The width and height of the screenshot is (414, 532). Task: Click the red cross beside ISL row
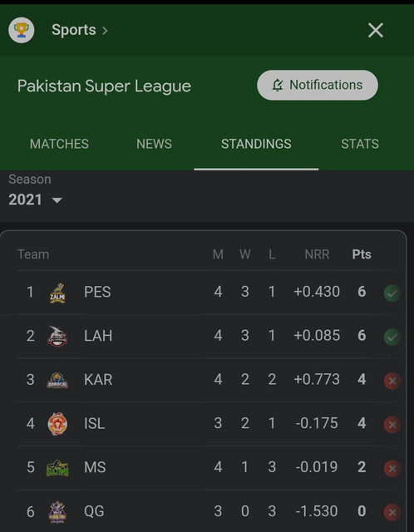click(x=392, y=425)
